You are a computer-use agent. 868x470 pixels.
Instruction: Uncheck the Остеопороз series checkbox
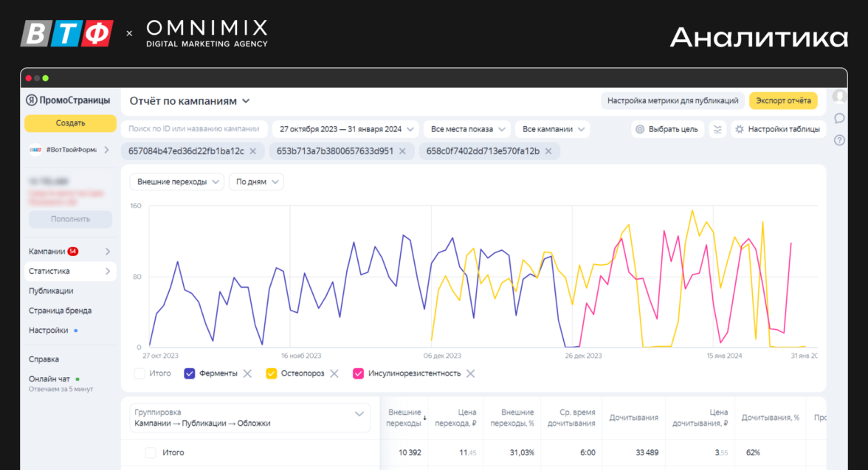click(x=271, y=373)
